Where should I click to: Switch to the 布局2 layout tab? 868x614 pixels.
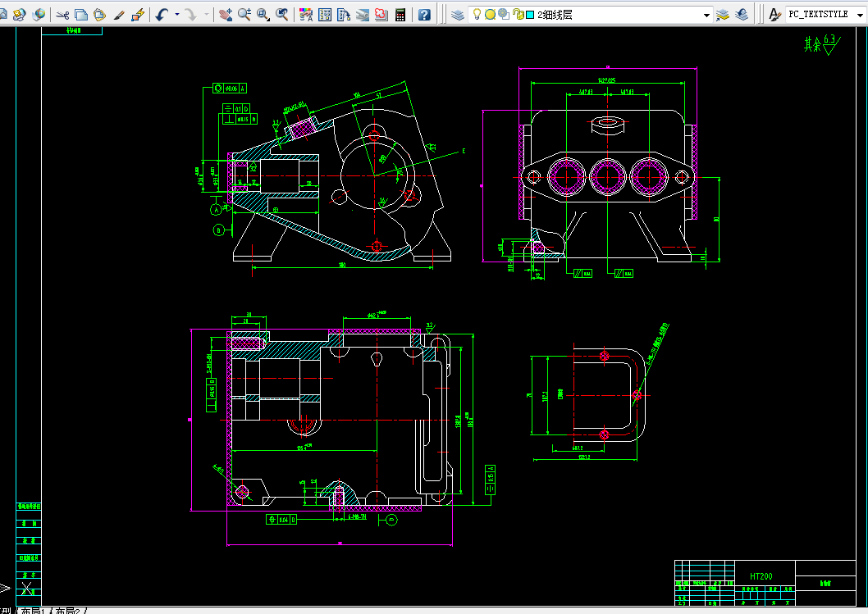pos(67,611)
